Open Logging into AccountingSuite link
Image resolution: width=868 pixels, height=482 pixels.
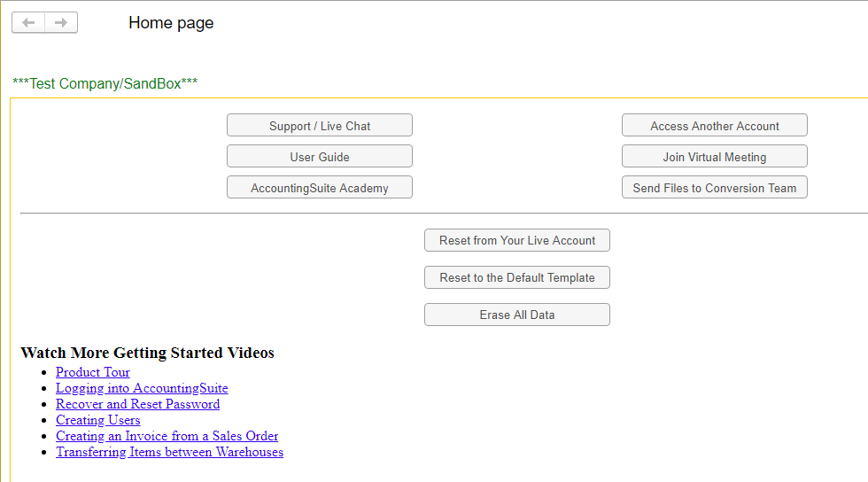142,388
